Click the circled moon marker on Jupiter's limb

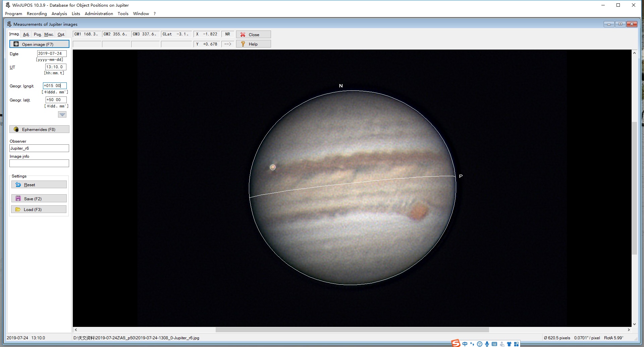pos(273,167)
